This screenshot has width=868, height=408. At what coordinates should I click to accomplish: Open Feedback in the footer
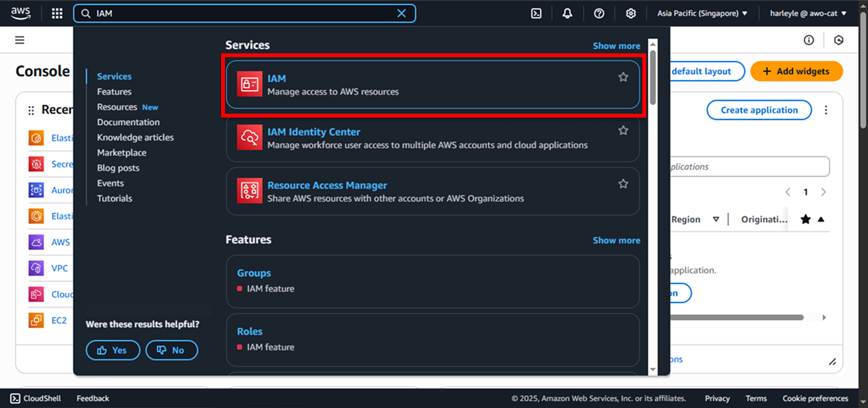click(93, 398)
